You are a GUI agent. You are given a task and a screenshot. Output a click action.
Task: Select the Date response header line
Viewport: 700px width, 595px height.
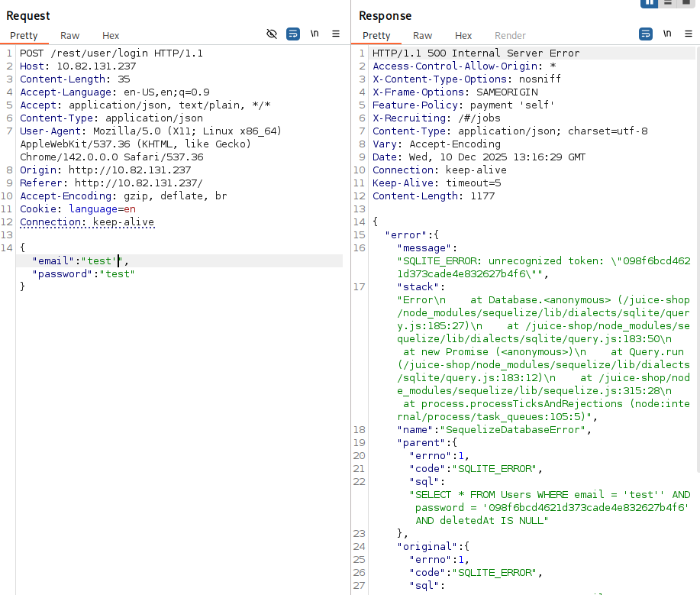coord(479,157)
